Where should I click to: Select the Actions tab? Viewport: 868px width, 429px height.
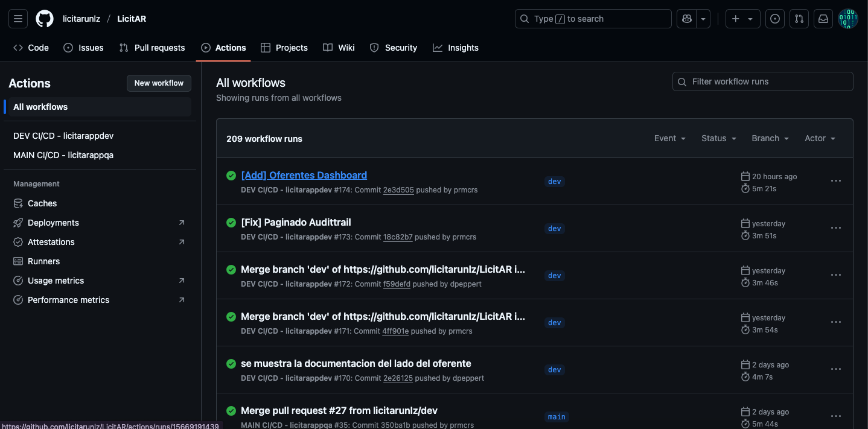223,48
